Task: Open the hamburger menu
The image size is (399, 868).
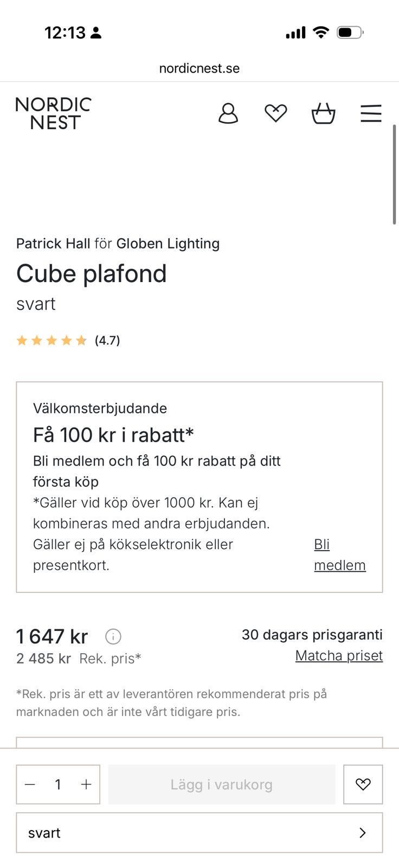Action: click(371, 113)
